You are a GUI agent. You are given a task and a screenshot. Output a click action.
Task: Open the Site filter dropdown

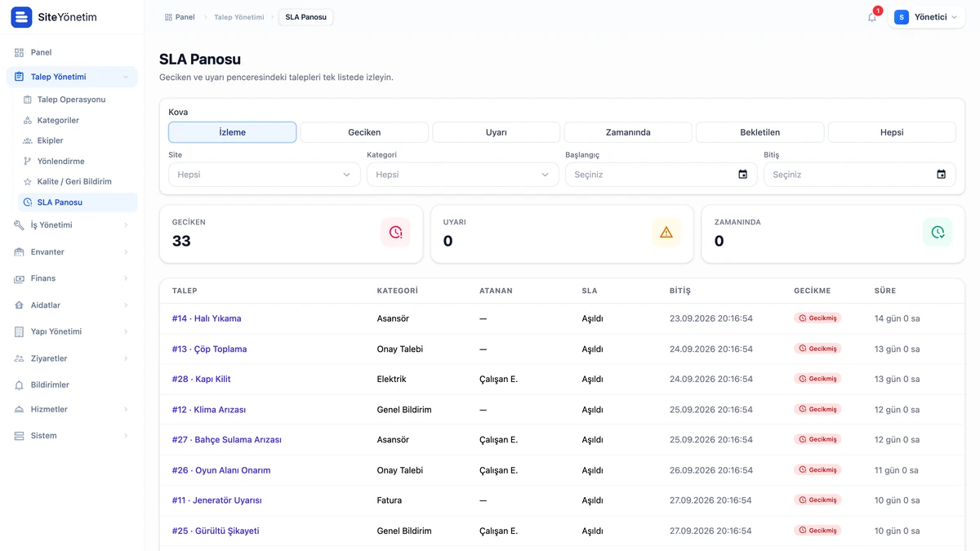265,175
